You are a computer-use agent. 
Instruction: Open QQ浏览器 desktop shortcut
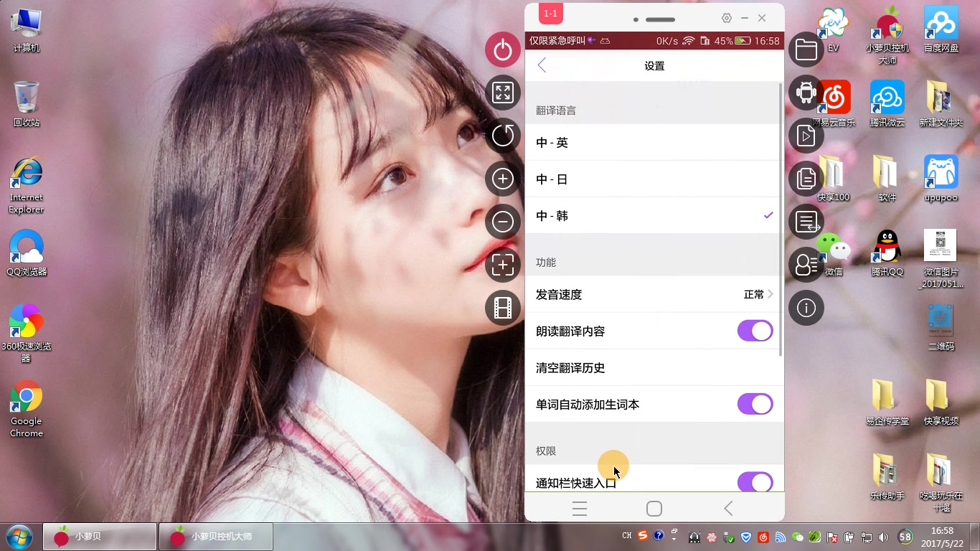27,253
